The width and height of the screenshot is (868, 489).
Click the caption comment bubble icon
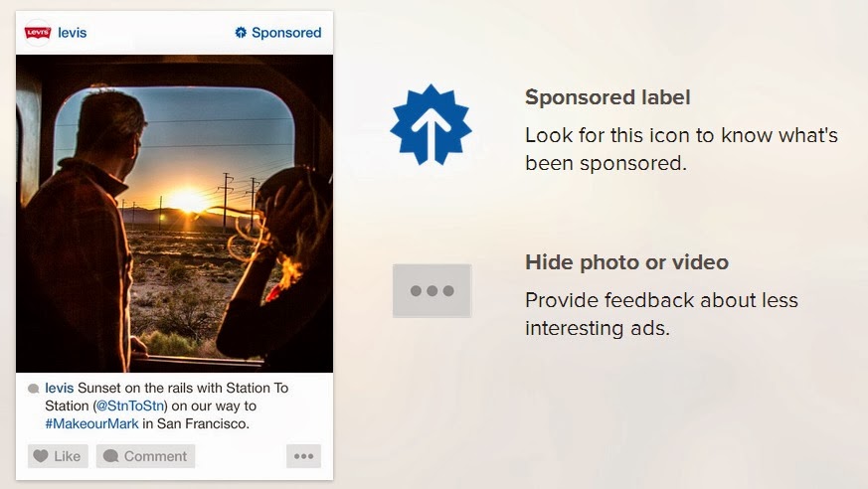[33, 389]
